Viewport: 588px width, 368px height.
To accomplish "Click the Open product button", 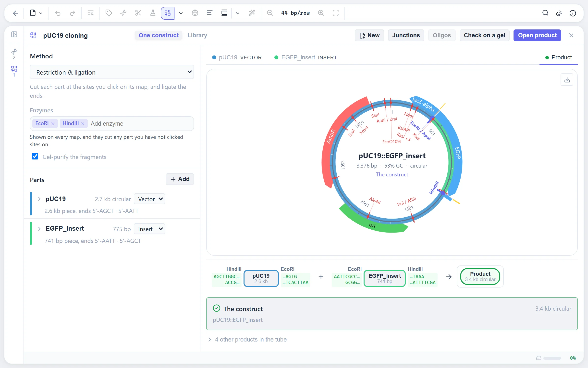I will 537,35.
